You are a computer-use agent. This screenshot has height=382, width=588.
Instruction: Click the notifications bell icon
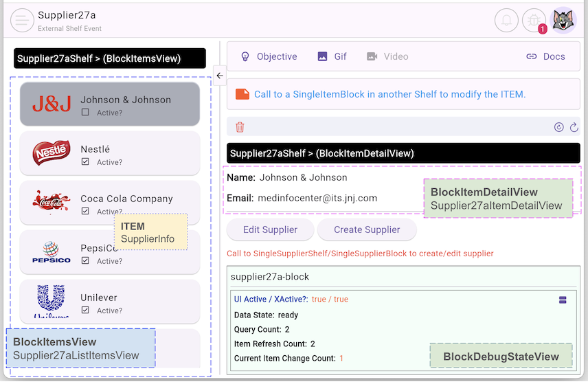pyautogui.click(x=506, y=21)
